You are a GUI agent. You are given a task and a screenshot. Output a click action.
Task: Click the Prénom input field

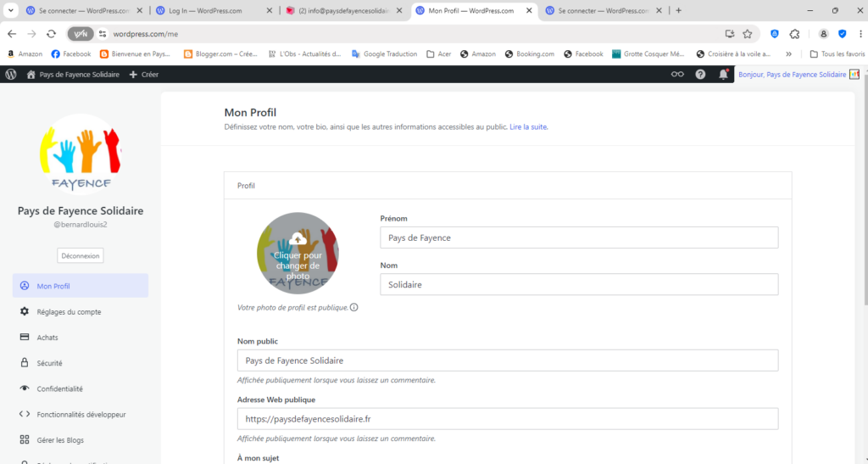579,238
